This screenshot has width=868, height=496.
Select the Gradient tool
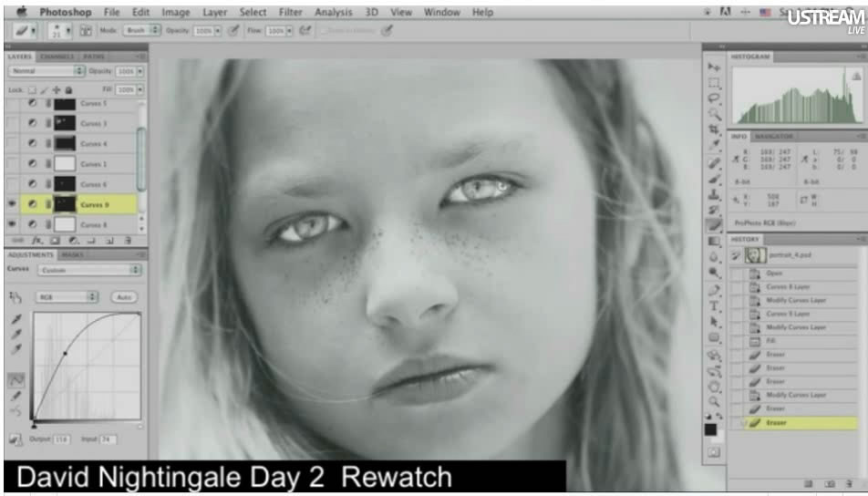[714, 241]
